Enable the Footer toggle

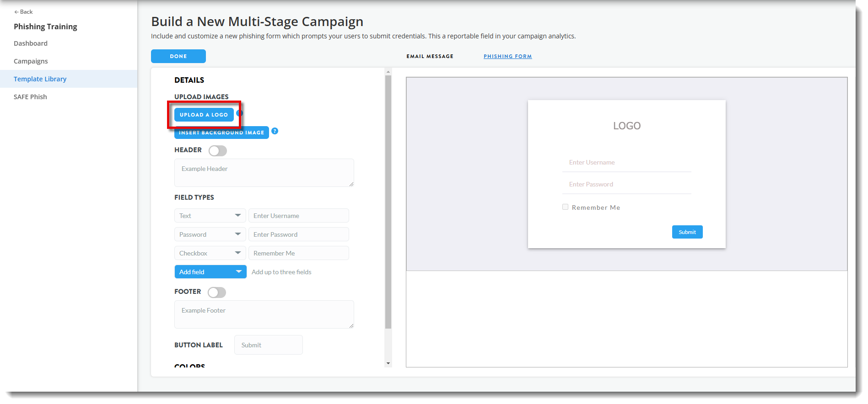217,292
